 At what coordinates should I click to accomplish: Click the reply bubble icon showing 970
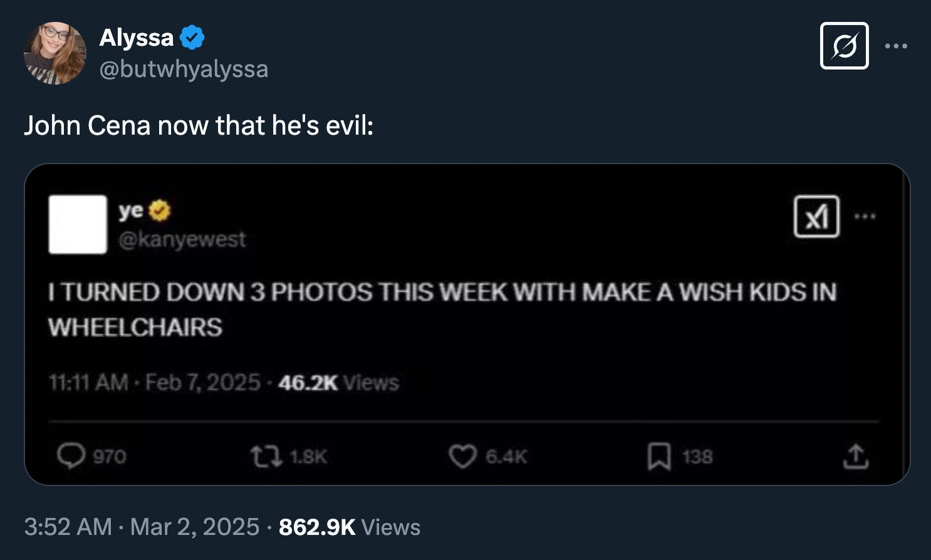click(71, 456)
